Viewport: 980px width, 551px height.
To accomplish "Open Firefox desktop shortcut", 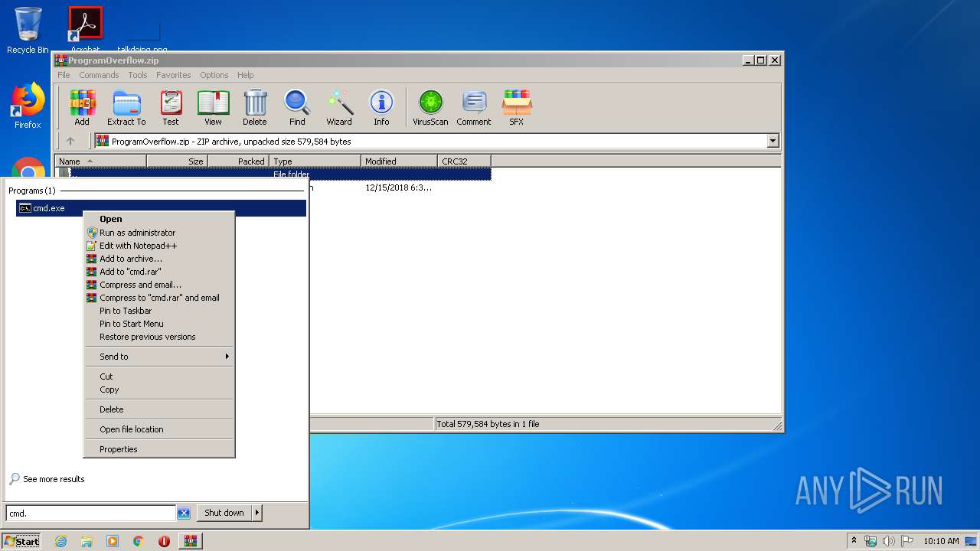I will pyautogui.click(x=28, y=106).
